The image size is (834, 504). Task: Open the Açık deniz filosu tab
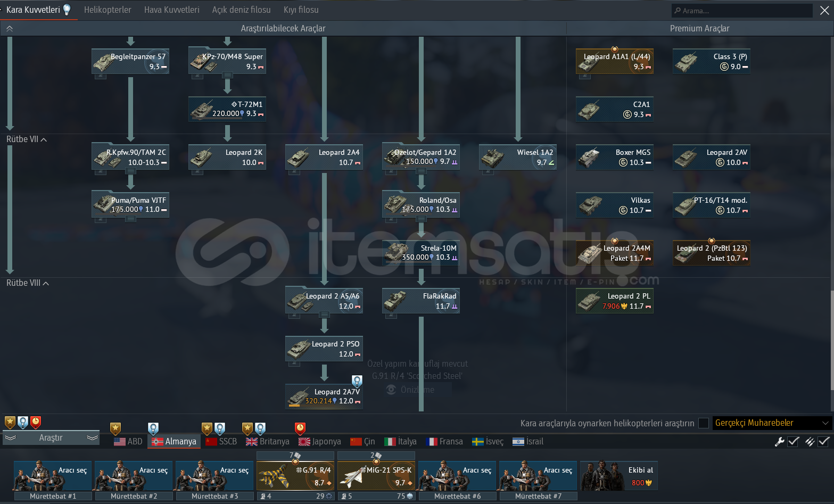coord(241,10)
